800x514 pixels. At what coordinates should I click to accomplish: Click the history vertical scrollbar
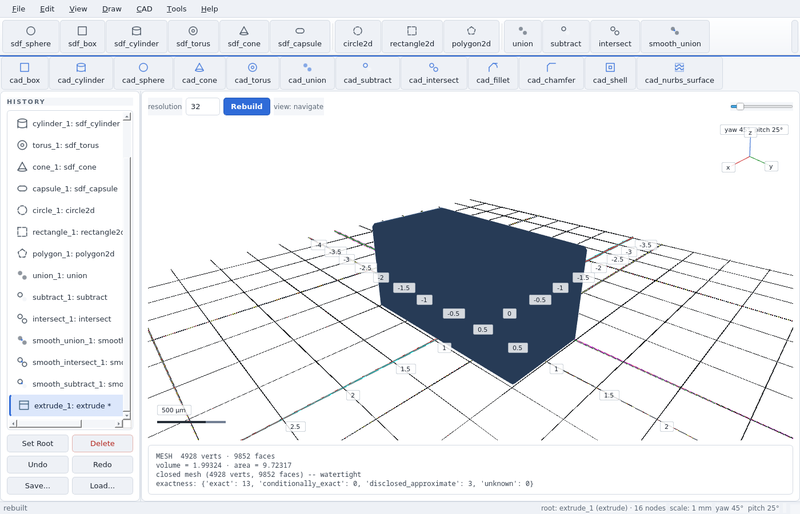[x=127, y=265]
